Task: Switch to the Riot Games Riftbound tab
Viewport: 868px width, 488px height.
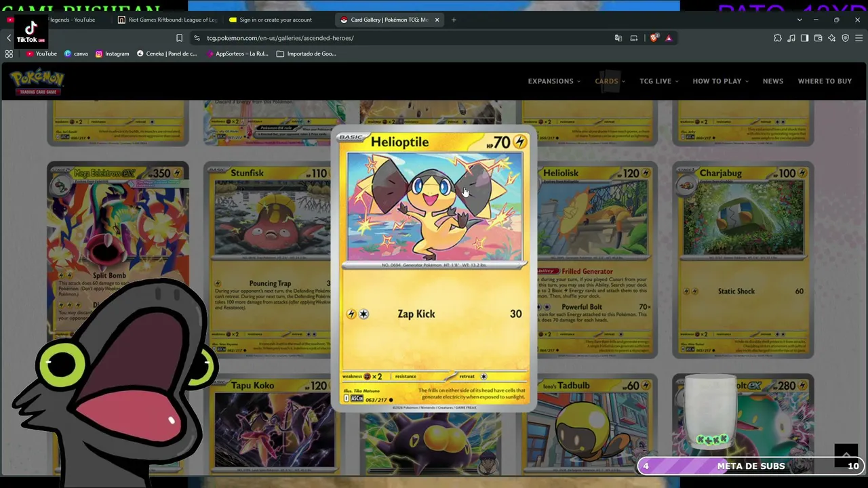Action: pyautogui.click(x=167, y=20)
